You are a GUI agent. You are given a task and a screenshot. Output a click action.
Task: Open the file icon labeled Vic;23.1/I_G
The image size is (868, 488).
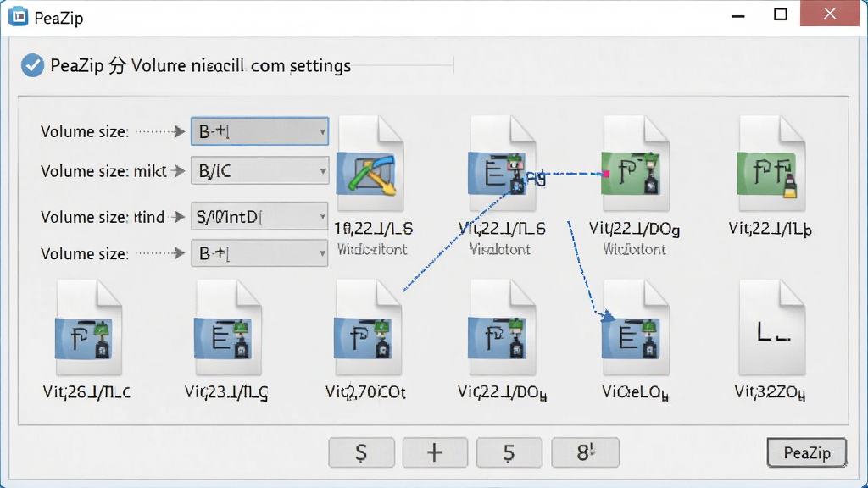[227, 328]
